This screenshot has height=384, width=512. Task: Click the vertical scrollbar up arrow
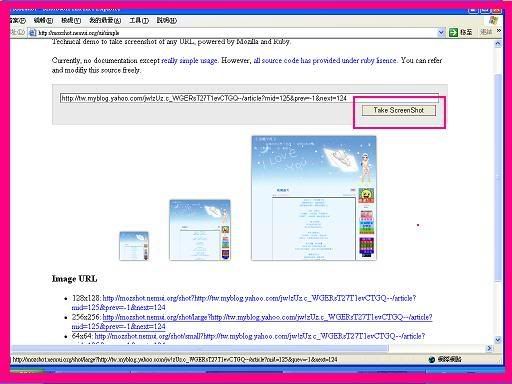tap(498, 44)
